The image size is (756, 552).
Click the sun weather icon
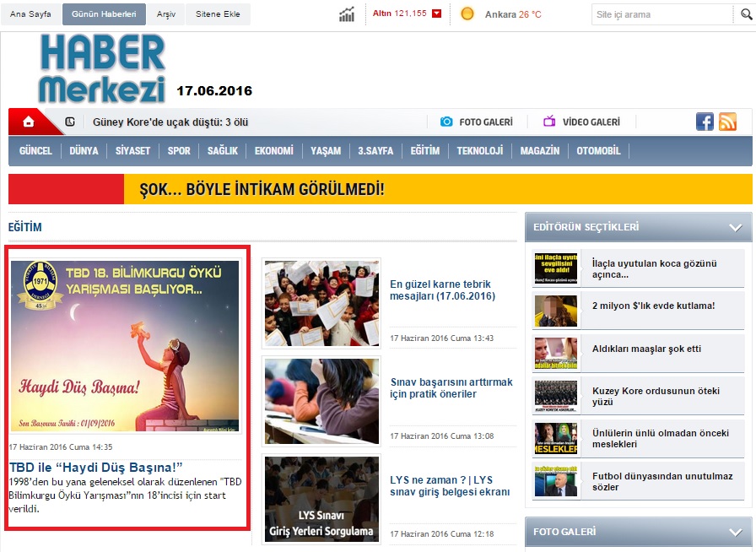click(x=467, y=14)
